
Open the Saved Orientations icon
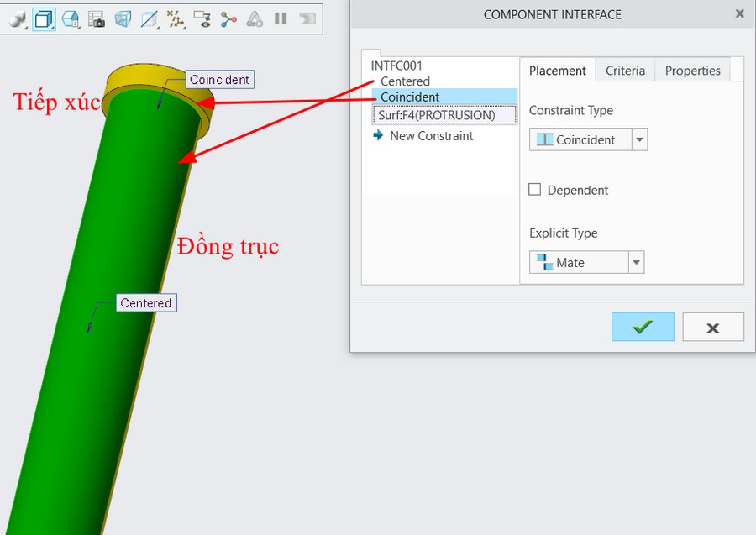click(x=71, y=19)
